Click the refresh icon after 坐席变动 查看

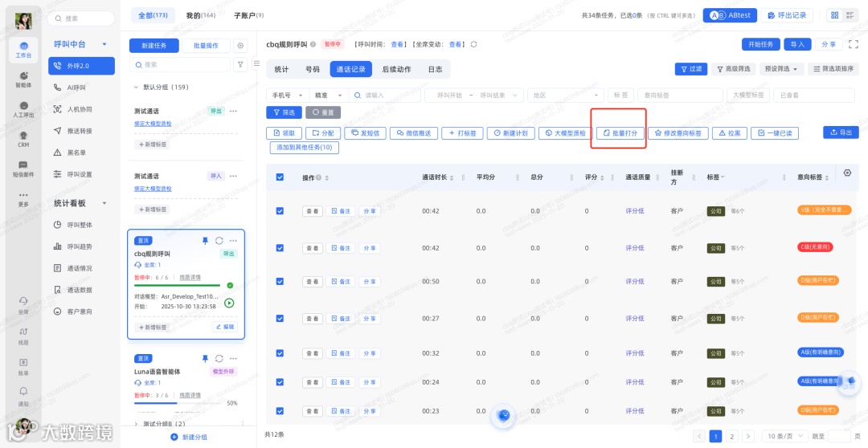473,44
